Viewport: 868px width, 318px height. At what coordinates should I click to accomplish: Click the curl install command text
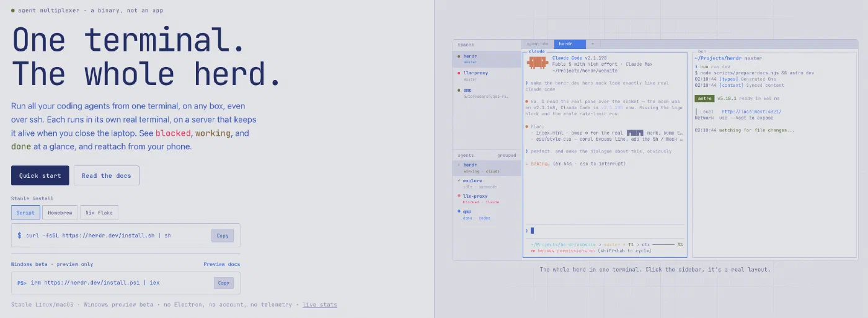(98, 236)
